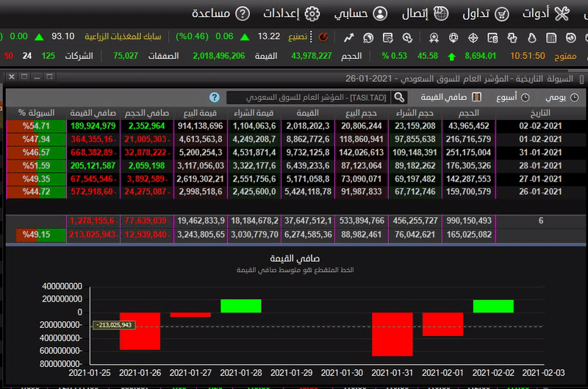Open the connection (إتصال) menu
The image size is (588, 389).
pyautogui.click(x=425, y=14)
